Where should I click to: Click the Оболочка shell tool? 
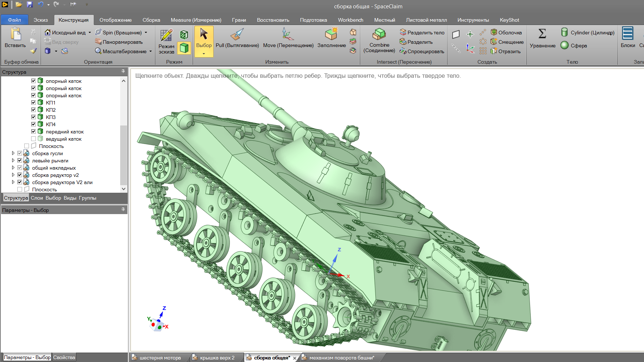506,33
